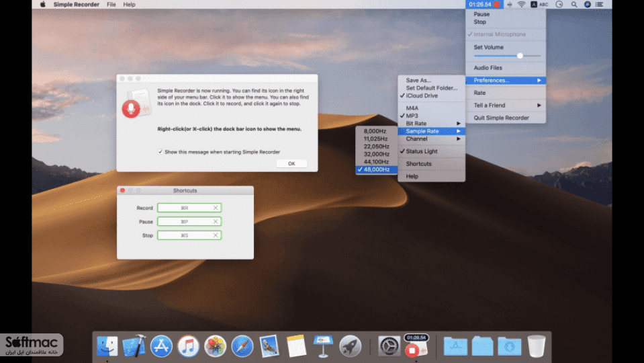Screen dimensions: 644x363
Task: Click the Siri icon in the menu bar
Action: [x=588, y=5]
